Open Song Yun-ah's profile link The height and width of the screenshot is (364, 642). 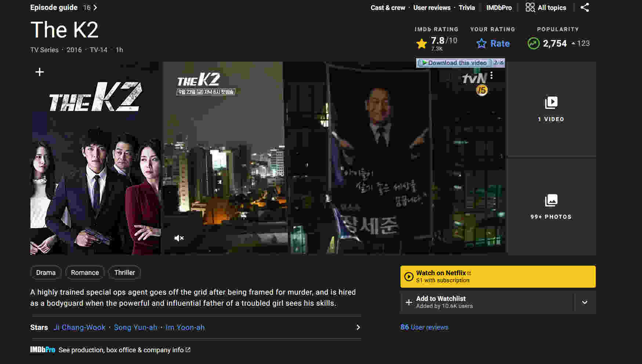(x=135, y=327)
